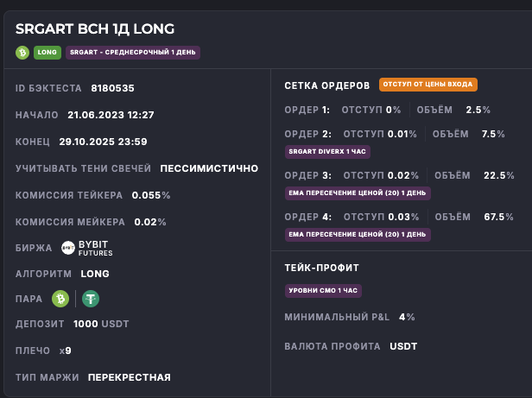Click the EMA пересечение tag under Ордер 3
This screenshot has width=532, height=398.
(358, 193)
